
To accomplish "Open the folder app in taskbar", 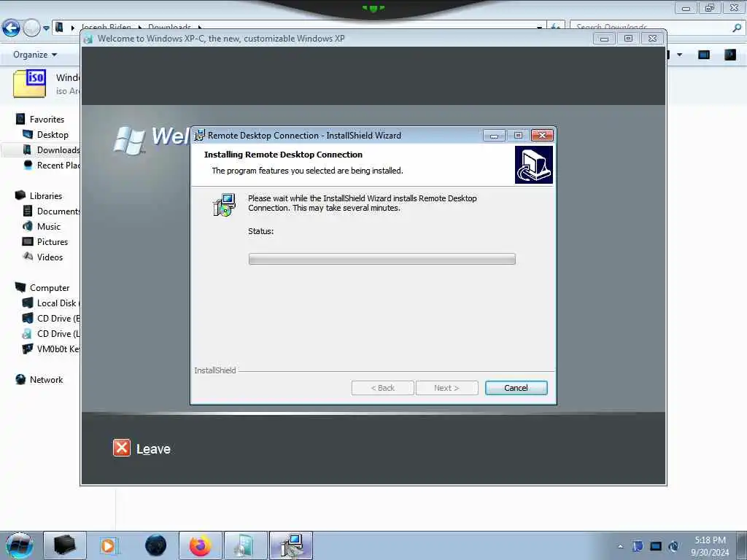I will coord(65,545).
